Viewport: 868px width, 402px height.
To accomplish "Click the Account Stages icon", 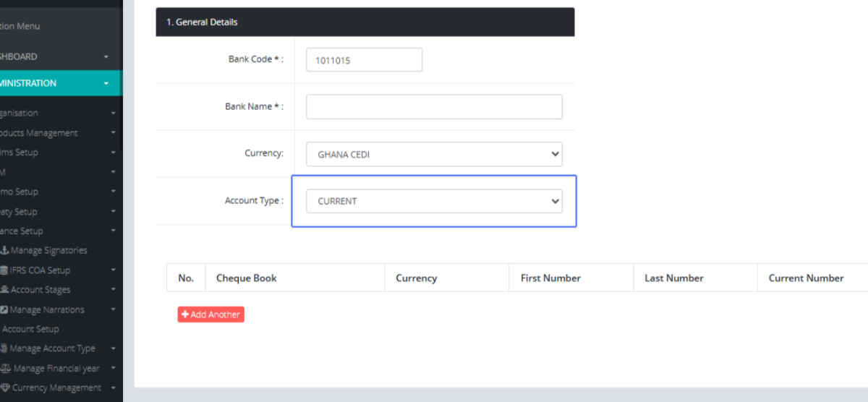I will tap(4, 290).
